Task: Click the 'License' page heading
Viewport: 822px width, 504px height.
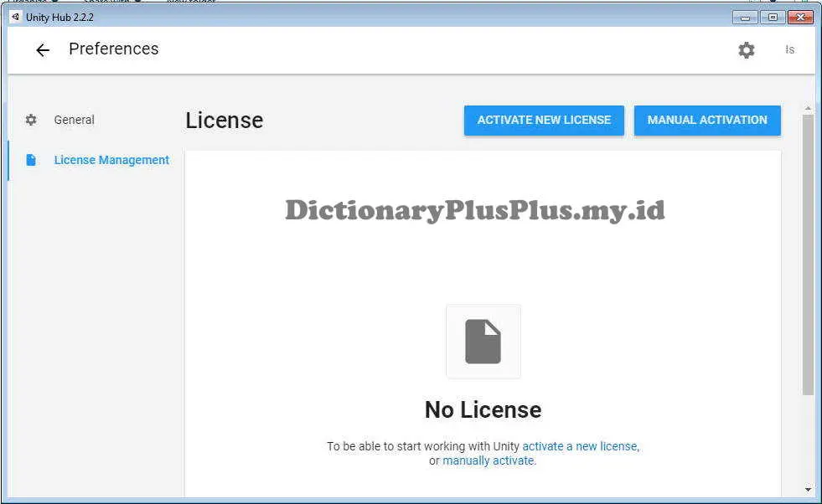Action: tap(225, 121)
